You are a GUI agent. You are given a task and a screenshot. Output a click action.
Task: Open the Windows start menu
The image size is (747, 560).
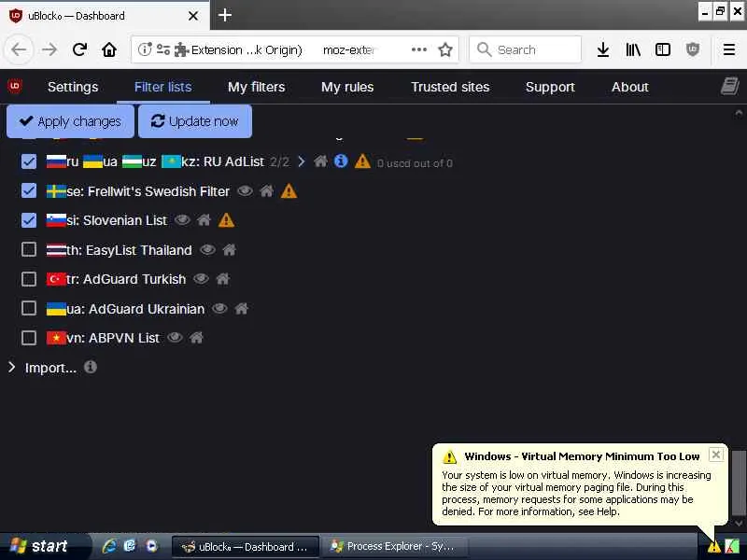44,546
